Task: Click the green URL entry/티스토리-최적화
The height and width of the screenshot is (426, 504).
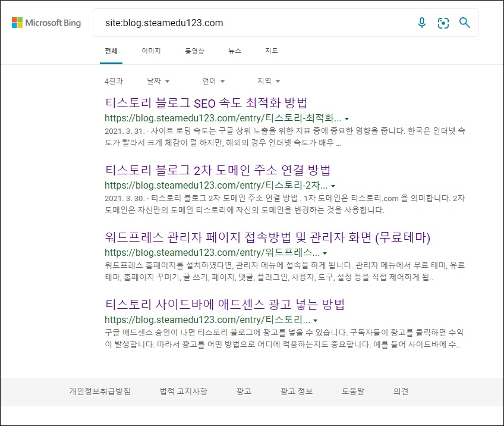Action: (223, 118)
